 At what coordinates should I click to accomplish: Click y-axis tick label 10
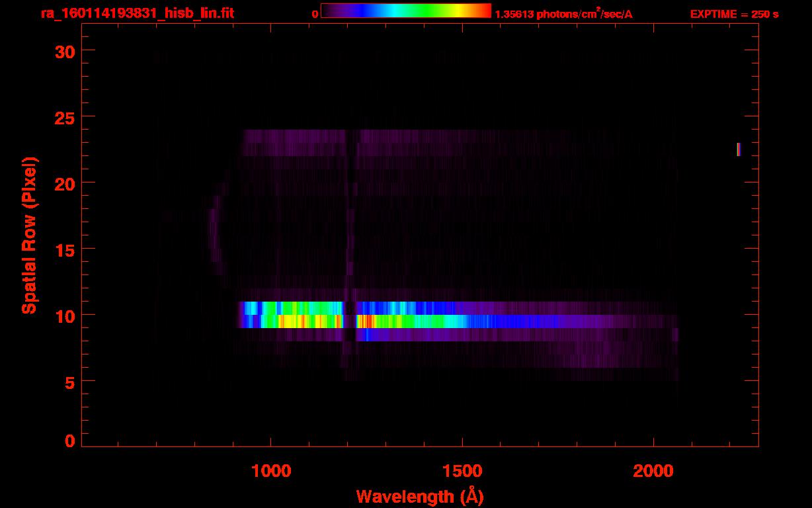64,316
